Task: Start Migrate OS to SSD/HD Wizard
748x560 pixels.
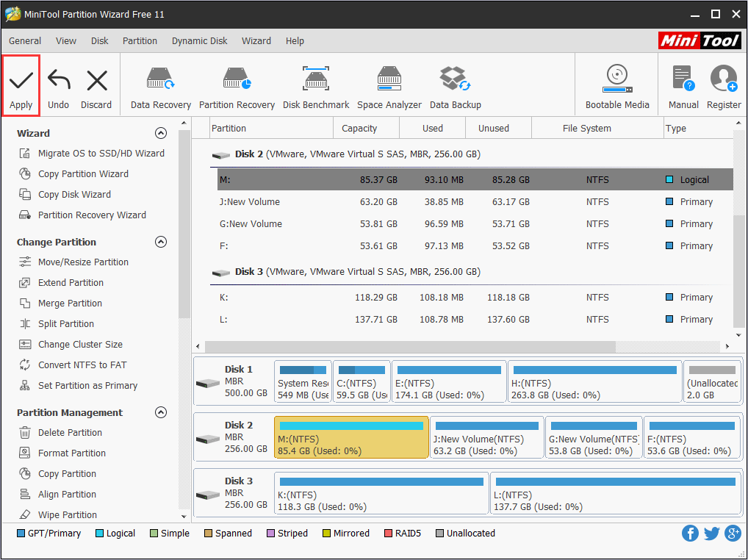Action: pos(92,153)
